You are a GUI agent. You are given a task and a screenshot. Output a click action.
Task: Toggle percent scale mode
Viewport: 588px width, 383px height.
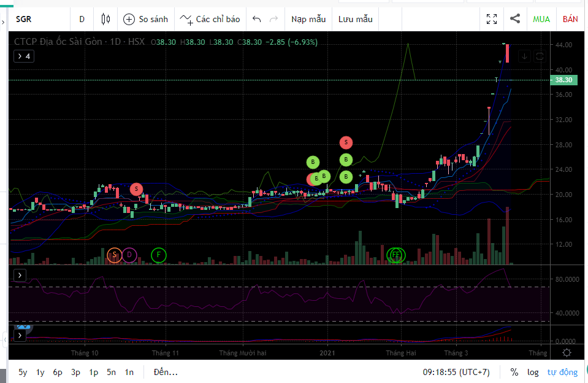coord(514,372)
